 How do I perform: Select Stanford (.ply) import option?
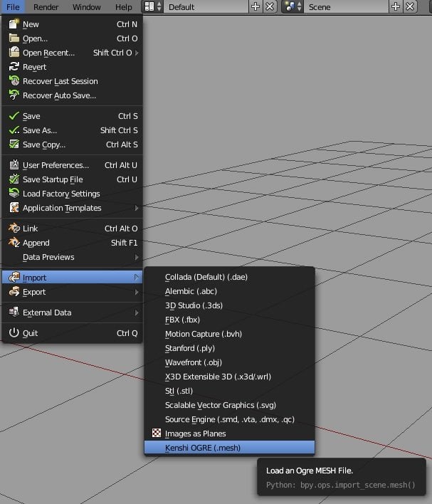point(229,348)
